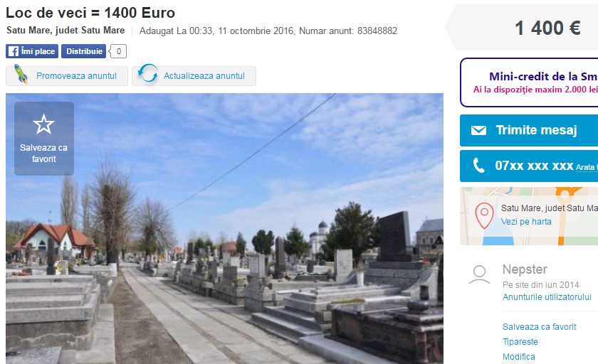The height and width of the screenshot is (364, 598).
Task: Click the star icon to save as favorite
Action: click(x=44, y=124)
